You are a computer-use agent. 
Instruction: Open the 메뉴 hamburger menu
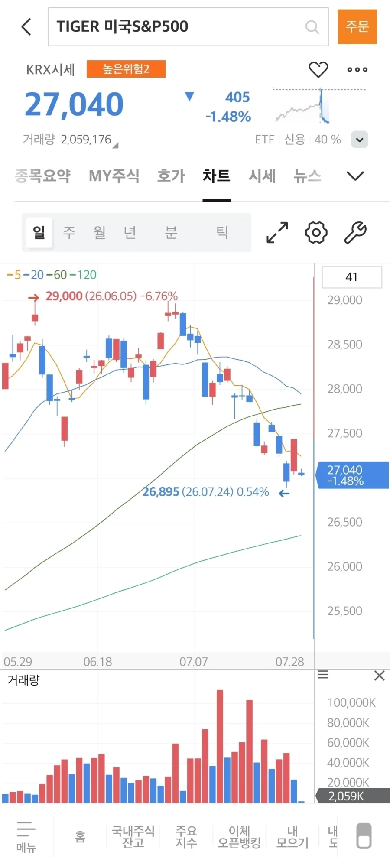(26, 836)
